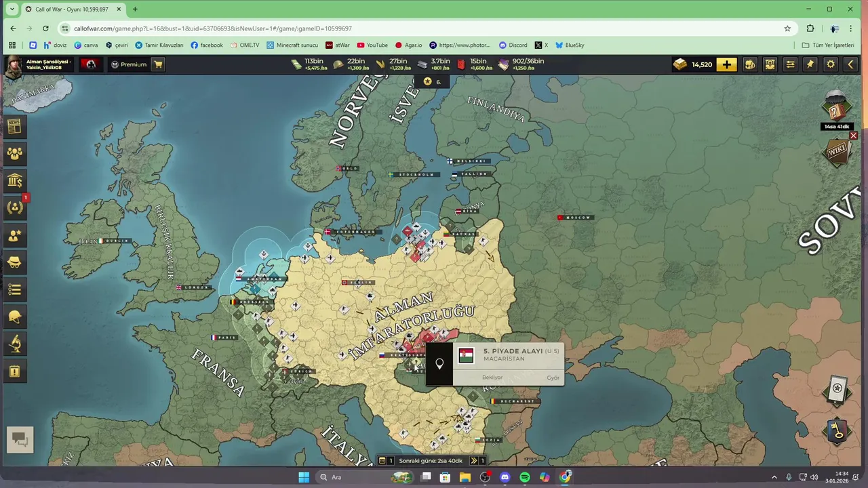Open the airdrop crate reward icon
Viewport: 868px width, 488px height.
coord(837,106)
